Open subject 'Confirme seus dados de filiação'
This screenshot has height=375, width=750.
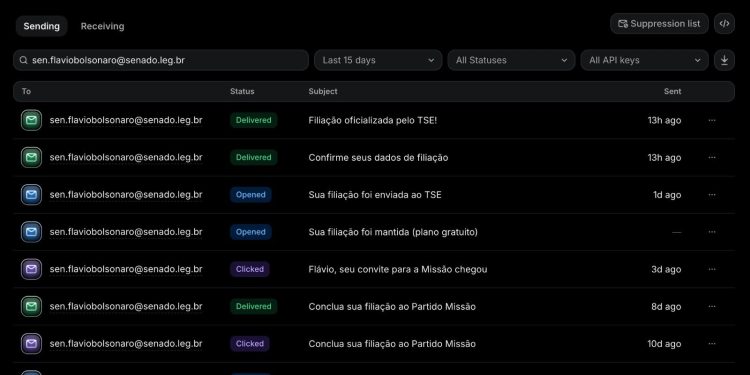point(378,158)
